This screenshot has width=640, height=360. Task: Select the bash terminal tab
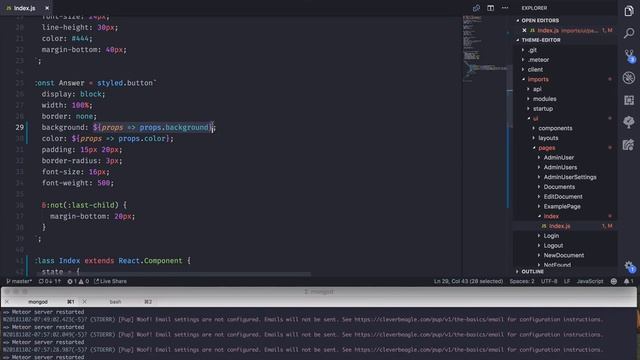[116, 302]
